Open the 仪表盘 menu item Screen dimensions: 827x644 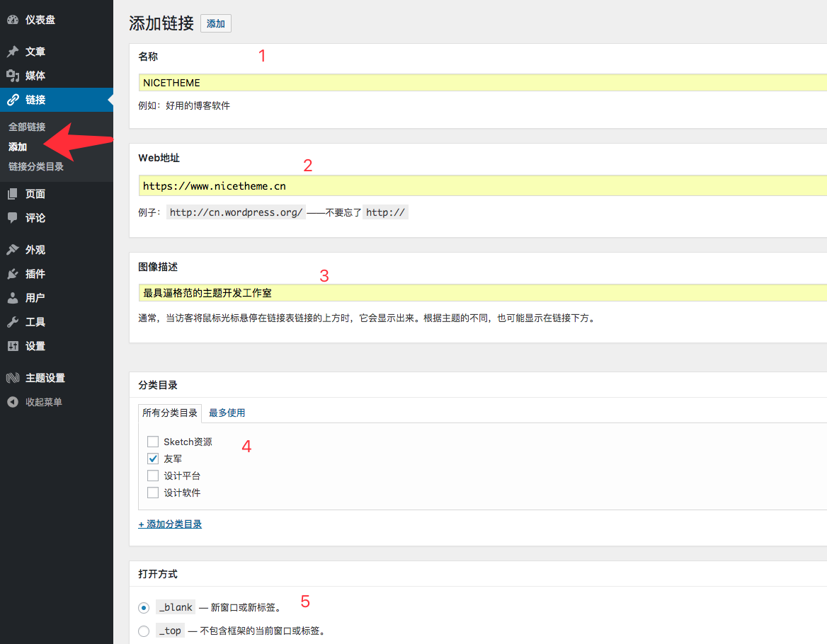point(40,20)
